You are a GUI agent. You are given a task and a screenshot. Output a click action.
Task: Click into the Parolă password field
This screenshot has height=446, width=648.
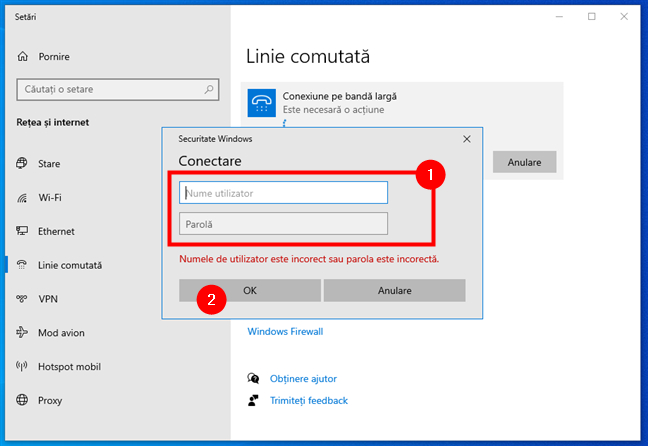click(283, 224)
